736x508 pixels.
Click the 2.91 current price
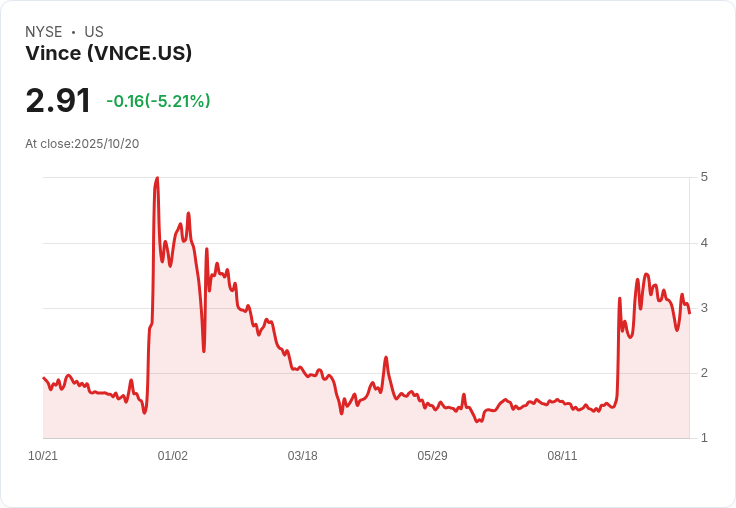(x=58, y=101)
